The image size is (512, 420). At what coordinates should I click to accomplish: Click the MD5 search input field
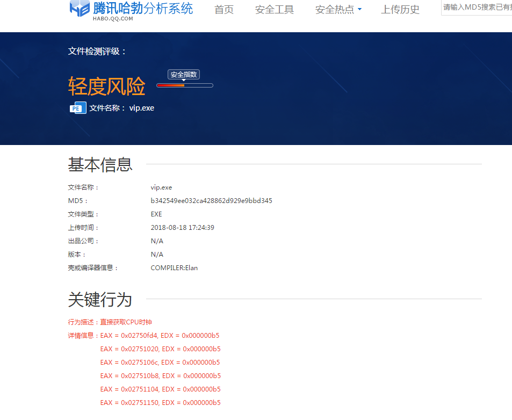(477, 8)
